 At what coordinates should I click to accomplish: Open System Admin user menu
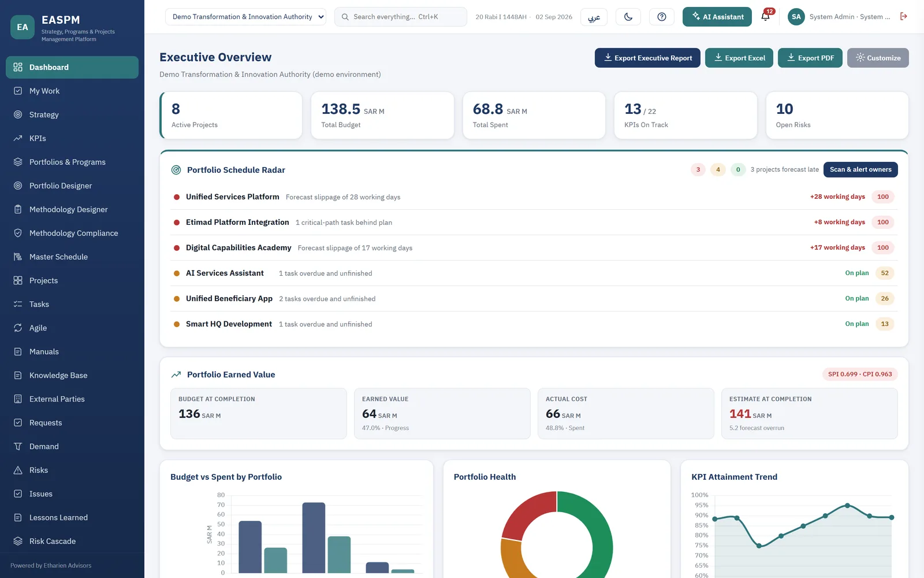[x=840, y=17]
